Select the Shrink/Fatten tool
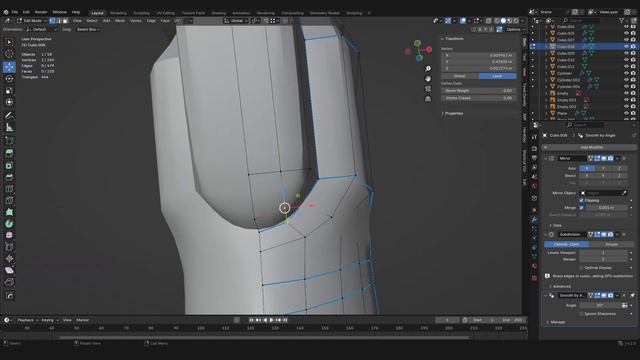The width and height of the screenshot is (640, 360). click(9, 259)
